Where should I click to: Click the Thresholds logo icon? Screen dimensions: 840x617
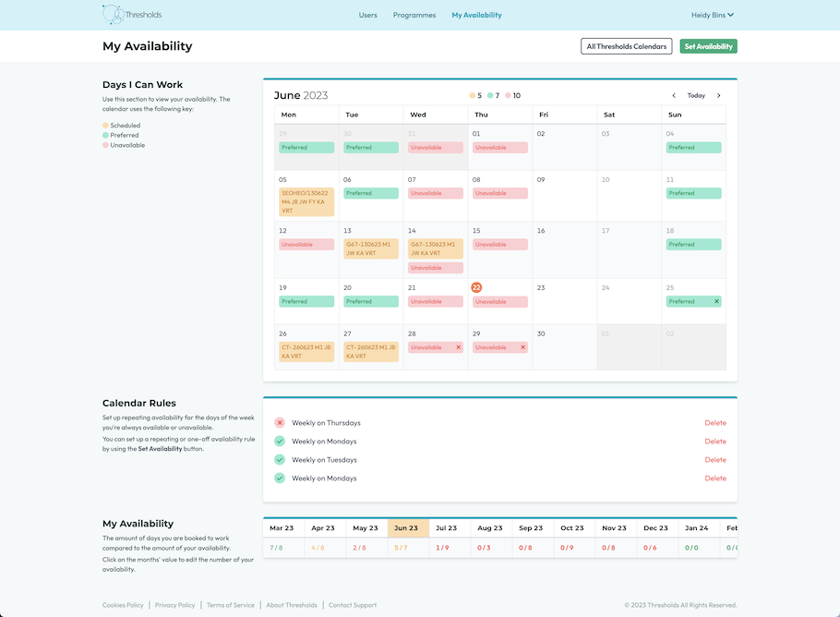[x=114, y=15]
